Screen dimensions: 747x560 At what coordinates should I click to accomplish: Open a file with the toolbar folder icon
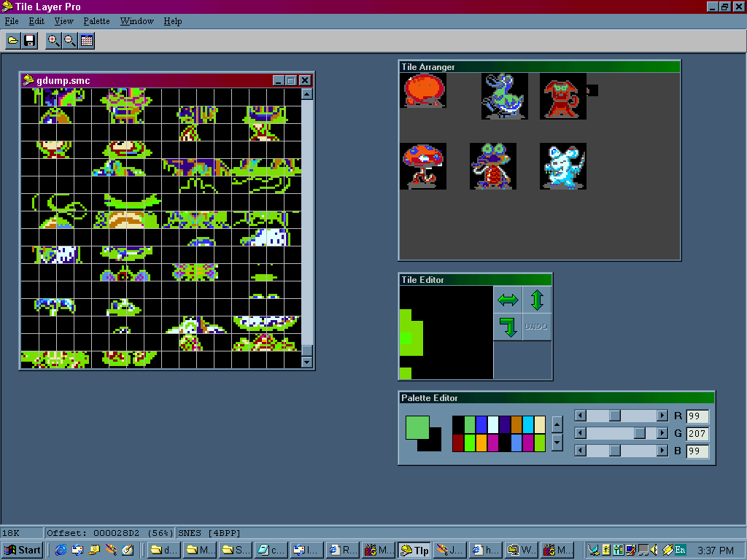pyautogui.click(x=13, y=41)
